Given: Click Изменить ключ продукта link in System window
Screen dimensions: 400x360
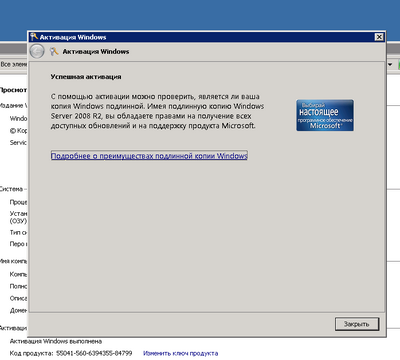Looking at the screenshot, I should click(180, 353).
